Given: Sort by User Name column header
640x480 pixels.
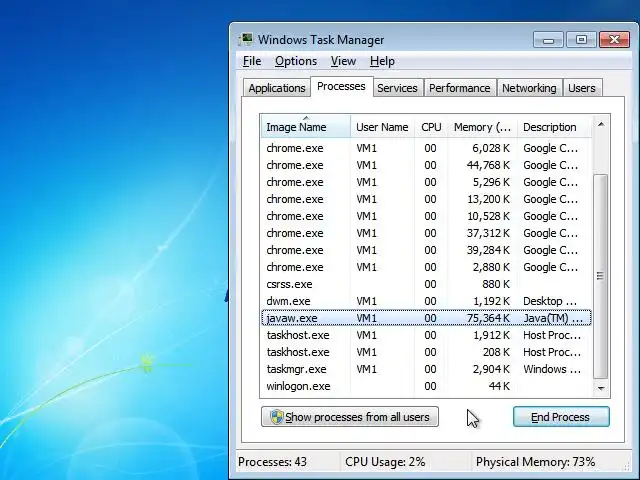Looking at the screenshot, I should [382, 127].
